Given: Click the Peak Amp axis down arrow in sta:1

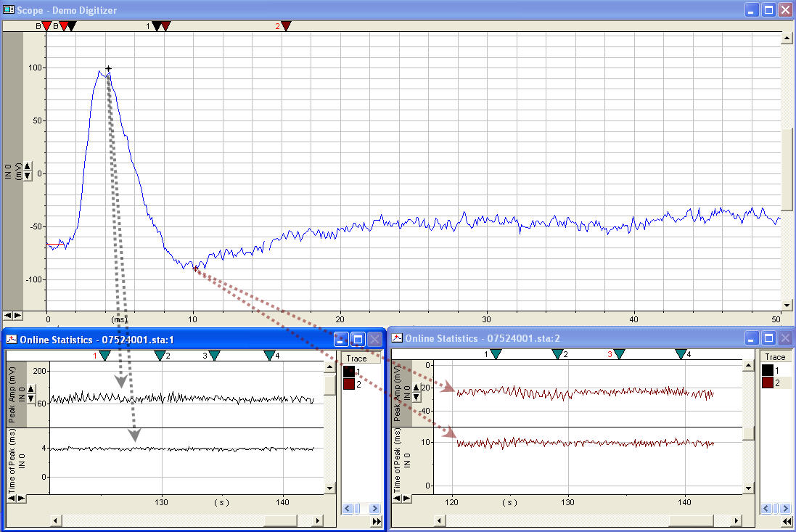Looking at the screenshot, I should 31,396.
